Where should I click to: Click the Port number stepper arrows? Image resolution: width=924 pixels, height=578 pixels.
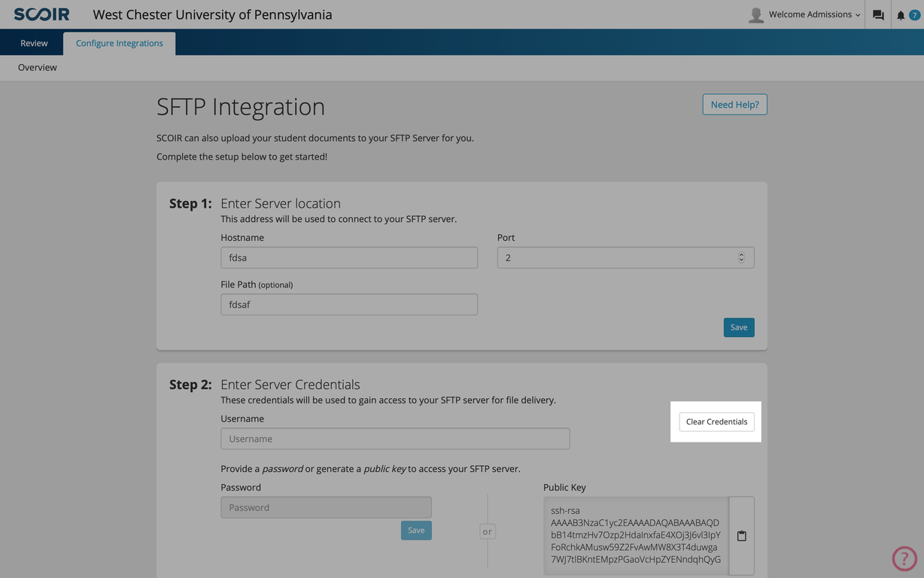741,257
